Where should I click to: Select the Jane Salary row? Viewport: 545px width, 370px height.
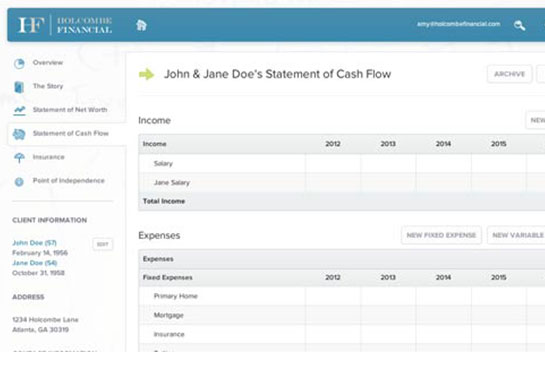342,182
